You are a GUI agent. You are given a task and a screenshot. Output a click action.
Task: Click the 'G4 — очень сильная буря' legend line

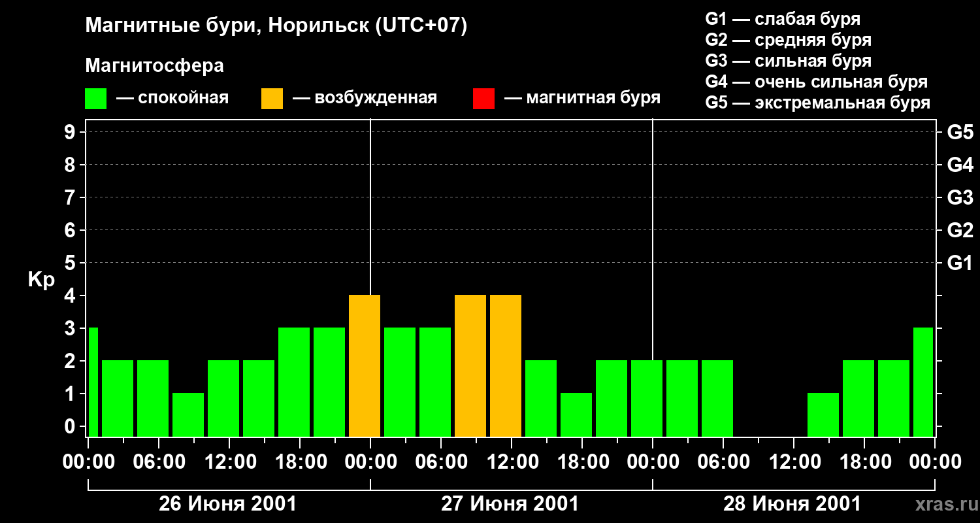click(817, 82)
